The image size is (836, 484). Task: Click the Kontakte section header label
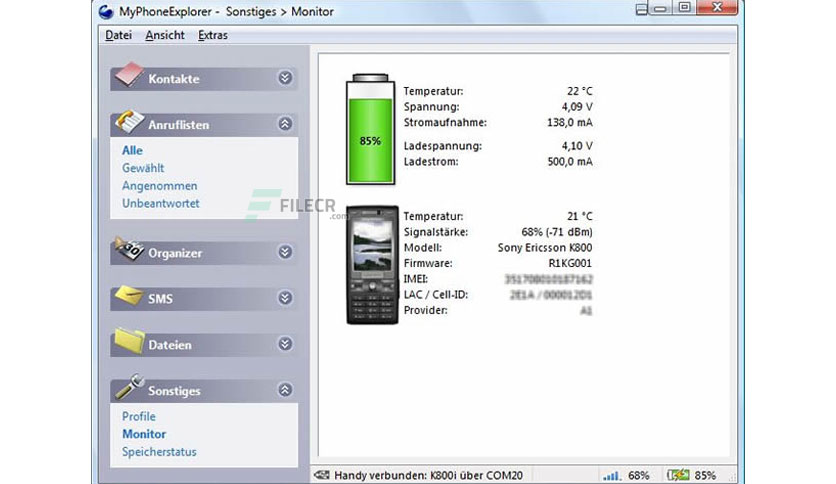click(x=174, y=79)
